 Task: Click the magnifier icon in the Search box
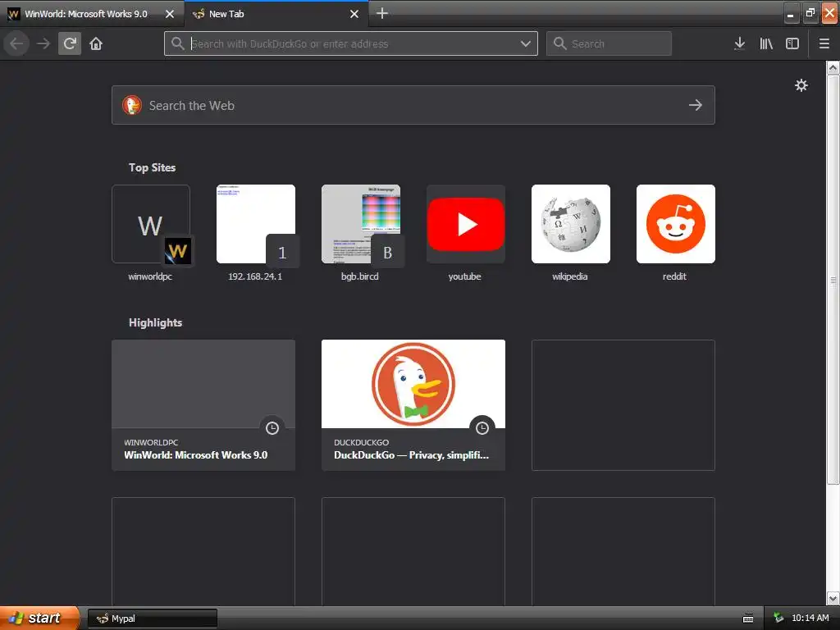(559, 43)
